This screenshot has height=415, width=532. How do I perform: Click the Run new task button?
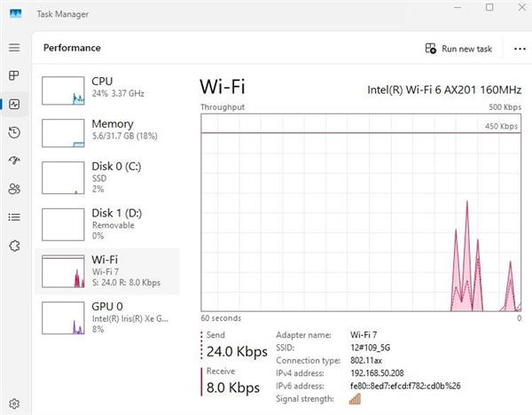(458, 49)
